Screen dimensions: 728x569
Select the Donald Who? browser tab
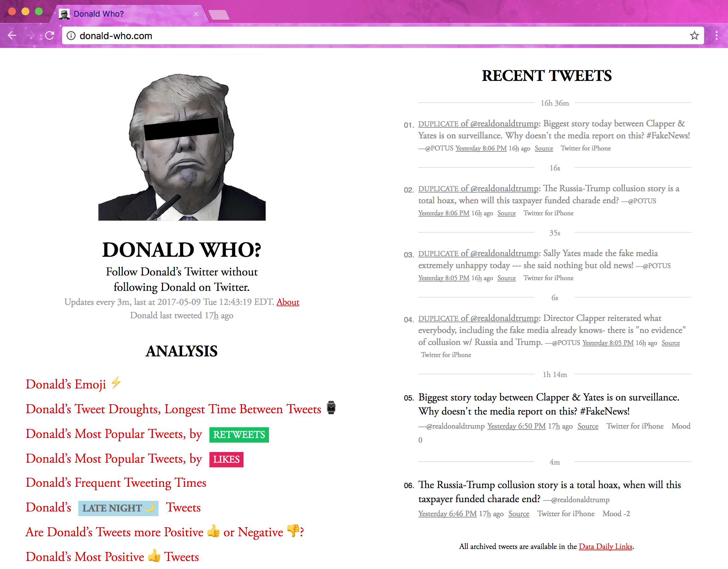[x=99, y=14]
